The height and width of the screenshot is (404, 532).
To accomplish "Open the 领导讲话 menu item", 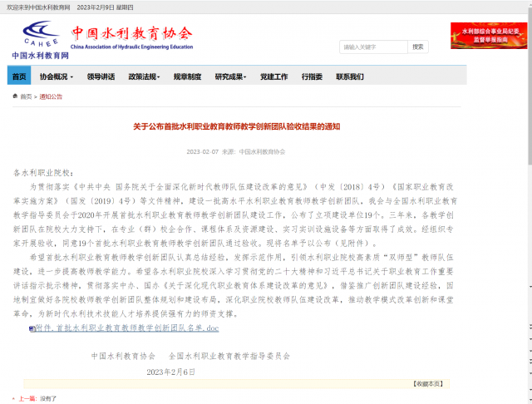I will 101,76.
